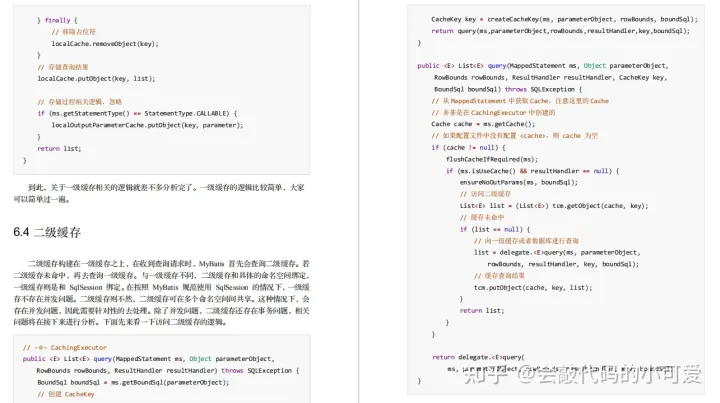Click 'localCache.removeObject(key);' line
Image resolution: width=720 pixels, height=403 pixels.
pyautogui.click(x=105, y=44)
